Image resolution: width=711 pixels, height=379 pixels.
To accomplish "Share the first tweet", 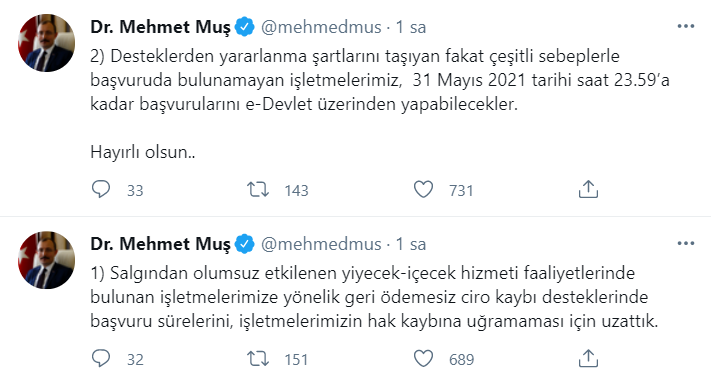I will click(588, 190).
